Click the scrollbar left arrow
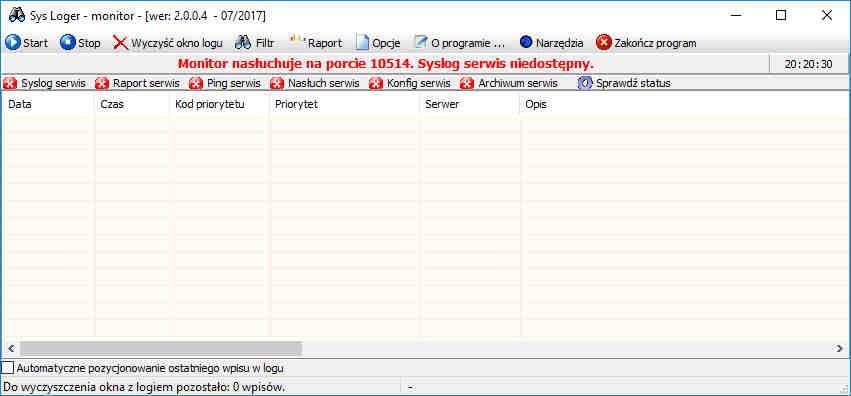The height and width of the screenshot is (396, 851). (x=10, y=348)
